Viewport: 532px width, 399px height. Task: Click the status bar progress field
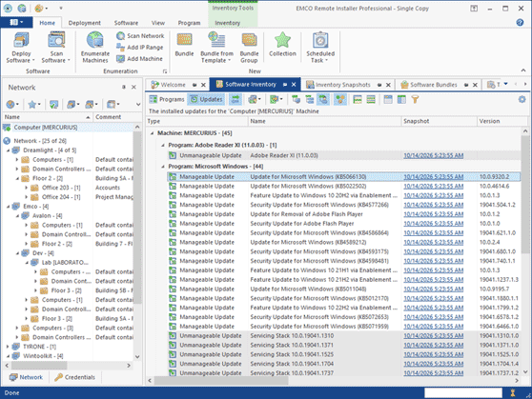pos(463,393)
